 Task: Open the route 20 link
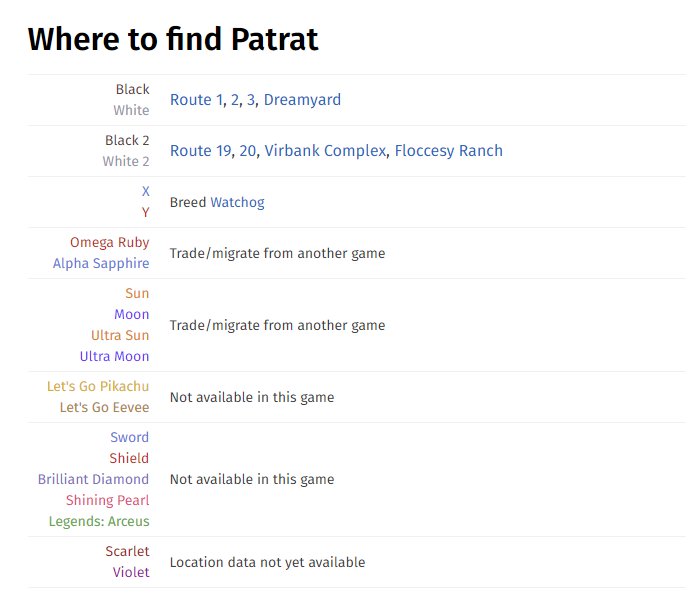(248, 151)
